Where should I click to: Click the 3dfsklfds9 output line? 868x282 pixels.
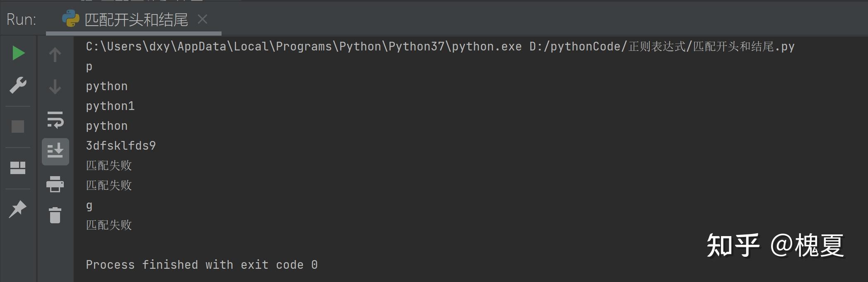click(x=121, y=146)
